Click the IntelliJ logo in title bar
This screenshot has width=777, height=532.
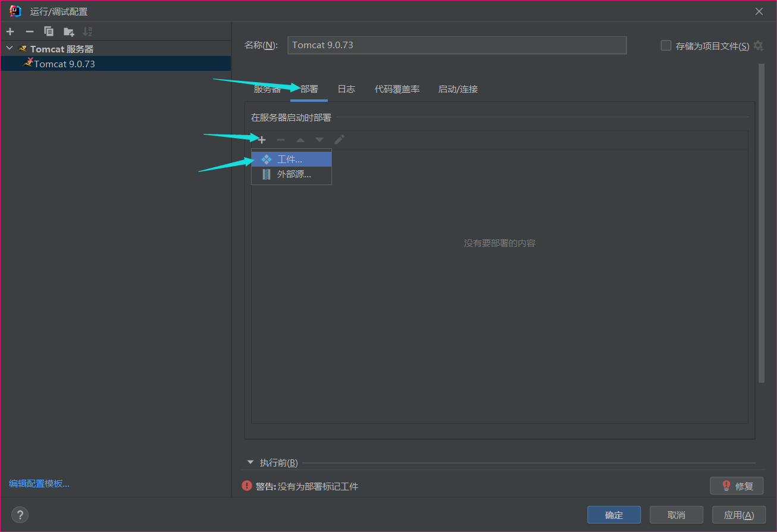click(x=15, y=11)
